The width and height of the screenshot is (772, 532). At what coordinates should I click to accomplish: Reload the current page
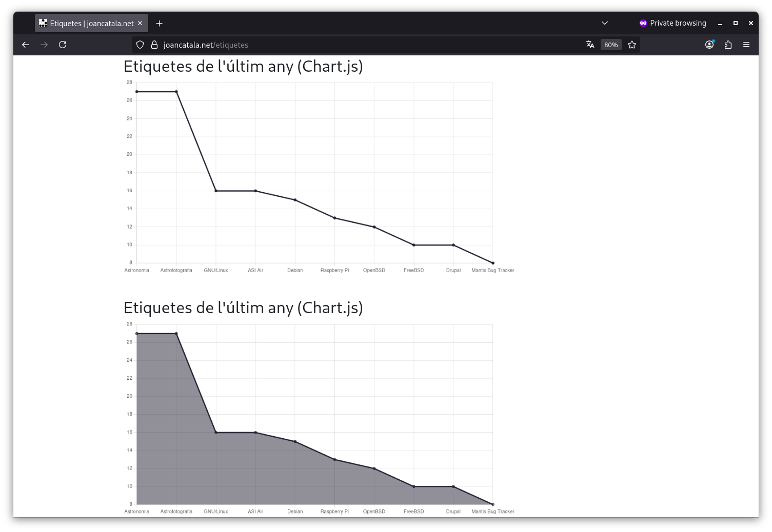[63, 45]
